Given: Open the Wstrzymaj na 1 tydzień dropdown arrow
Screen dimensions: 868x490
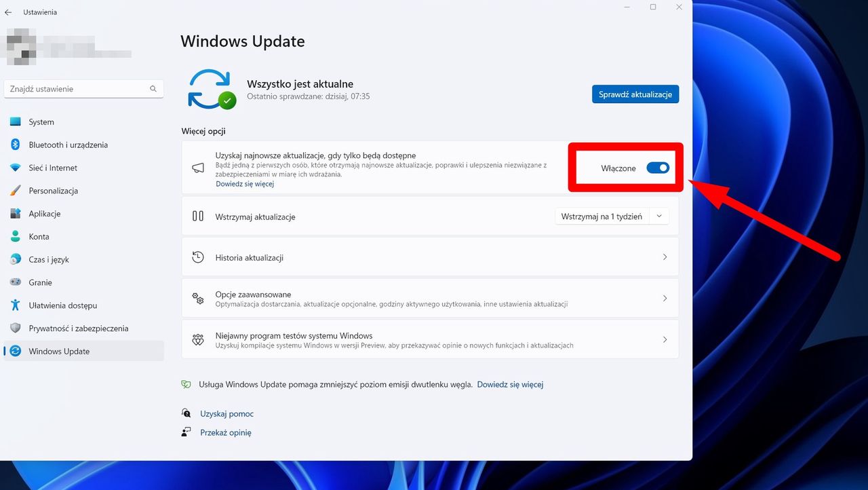Looking at the screenshot, I should tap(659, 216).
